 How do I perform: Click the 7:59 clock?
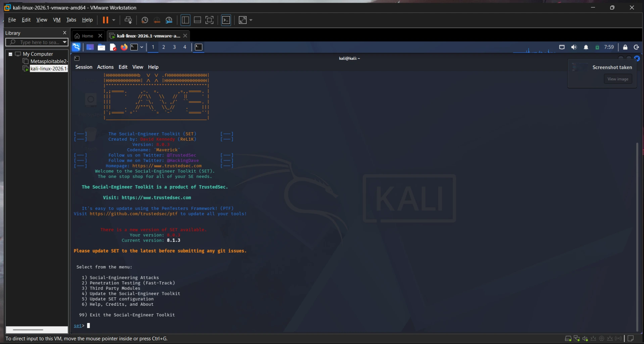point(609,47)
